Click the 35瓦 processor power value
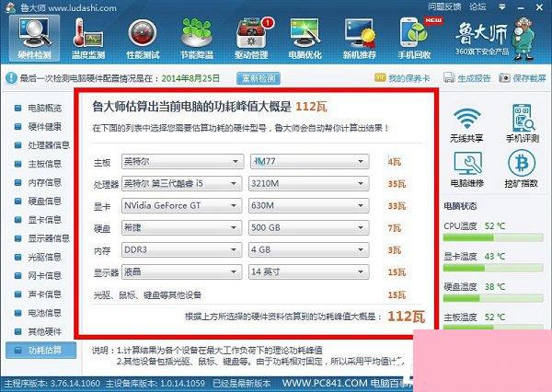The width and height of the screenshot is (552, 392). pyautogui.click(x=397, y=184)
